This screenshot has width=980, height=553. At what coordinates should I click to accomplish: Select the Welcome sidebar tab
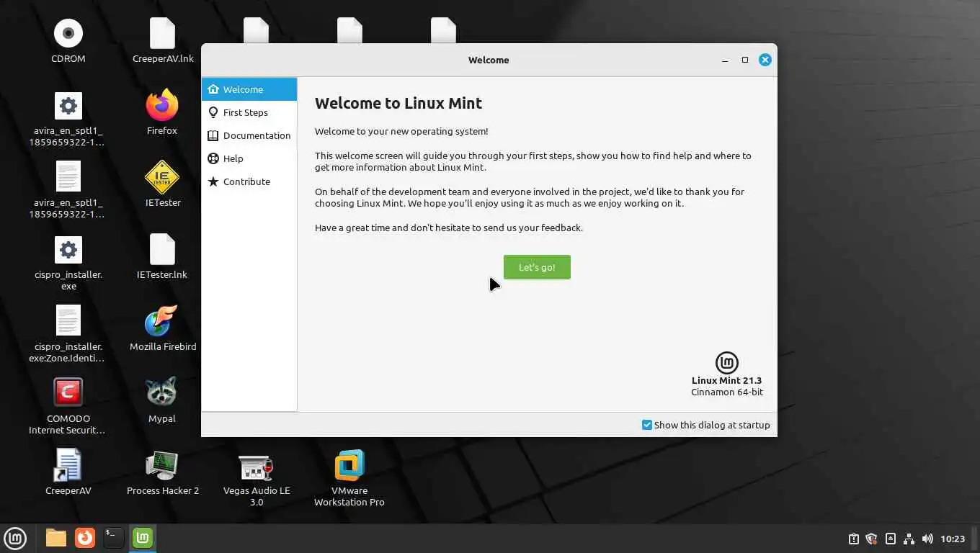coord(249,89)
